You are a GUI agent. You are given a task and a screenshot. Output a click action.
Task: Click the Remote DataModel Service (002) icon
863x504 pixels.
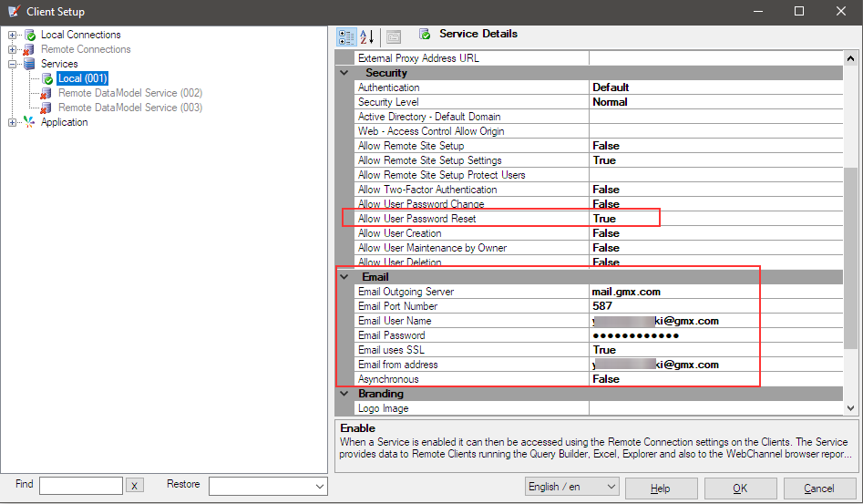47,94
